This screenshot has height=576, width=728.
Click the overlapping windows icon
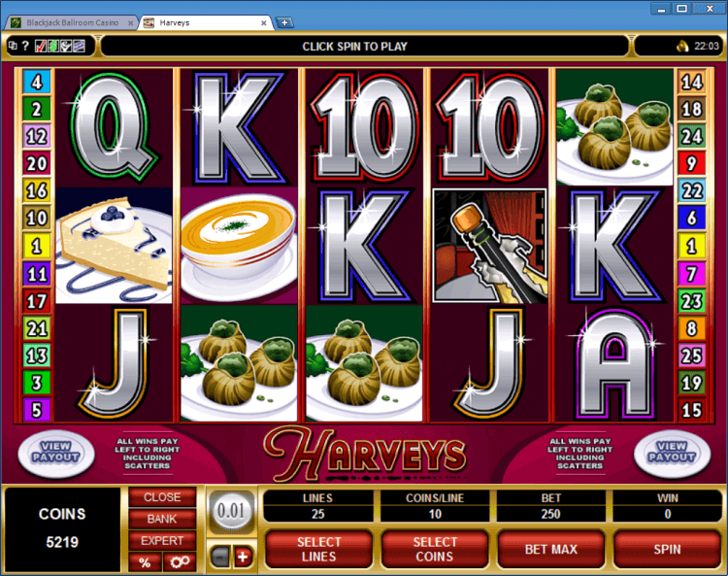coord(13,46)
